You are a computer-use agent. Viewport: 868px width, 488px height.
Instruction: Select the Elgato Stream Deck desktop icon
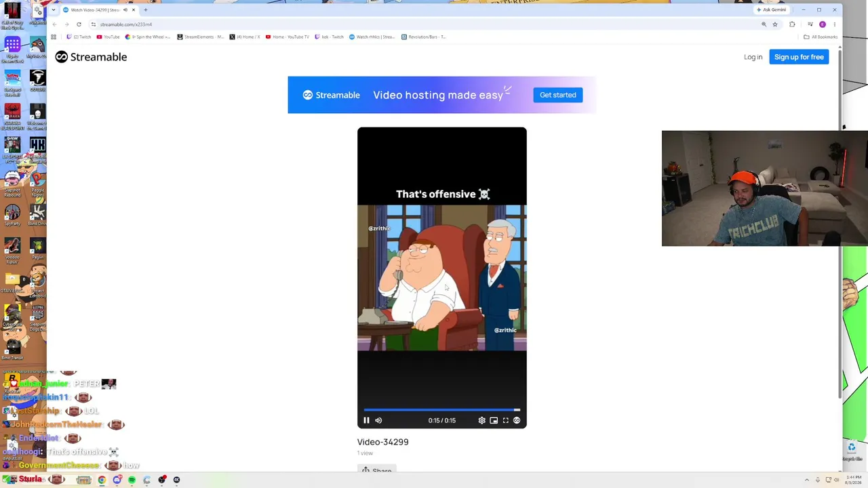[x=12, y=50]
